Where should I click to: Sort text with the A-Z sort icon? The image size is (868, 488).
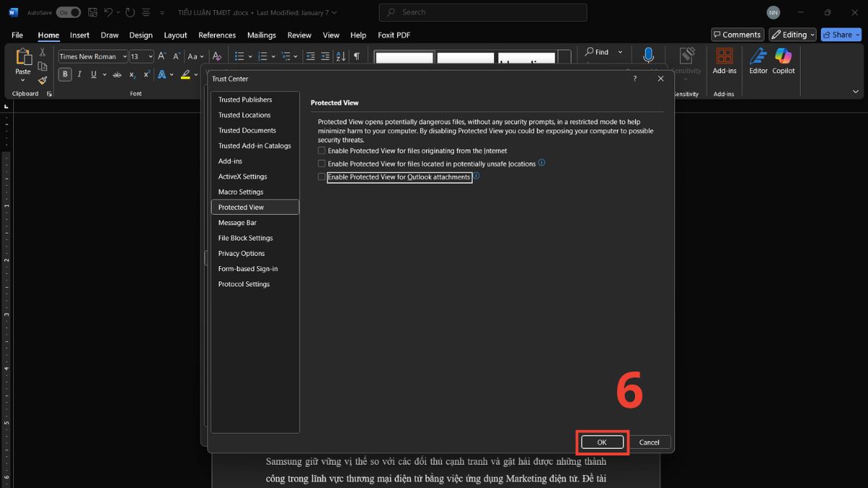340,56
